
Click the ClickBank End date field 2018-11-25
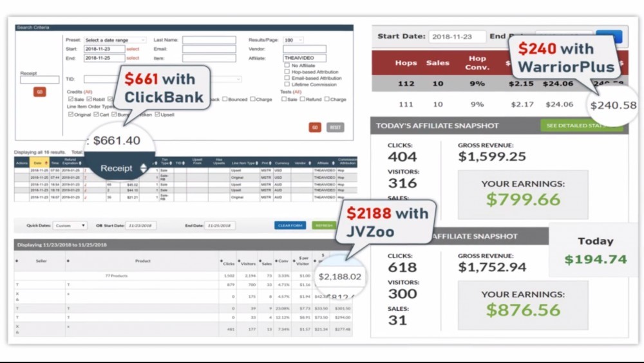(104, 58)
